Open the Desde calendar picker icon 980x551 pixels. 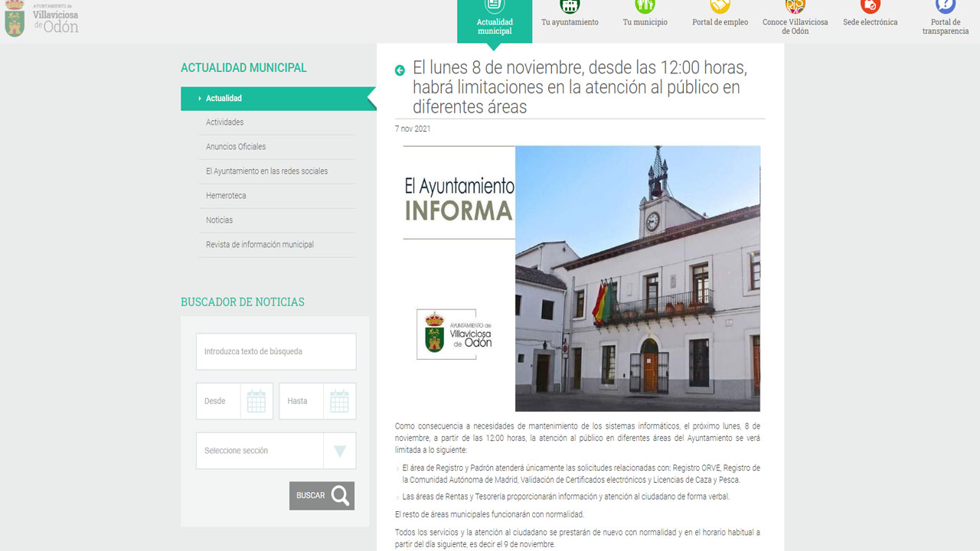click(x=256, y=401)
